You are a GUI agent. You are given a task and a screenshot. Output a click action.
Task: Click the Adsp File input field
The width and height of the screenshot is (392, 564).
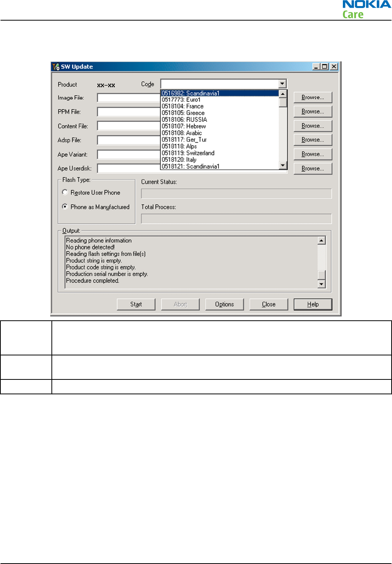[x=129, y=140]
